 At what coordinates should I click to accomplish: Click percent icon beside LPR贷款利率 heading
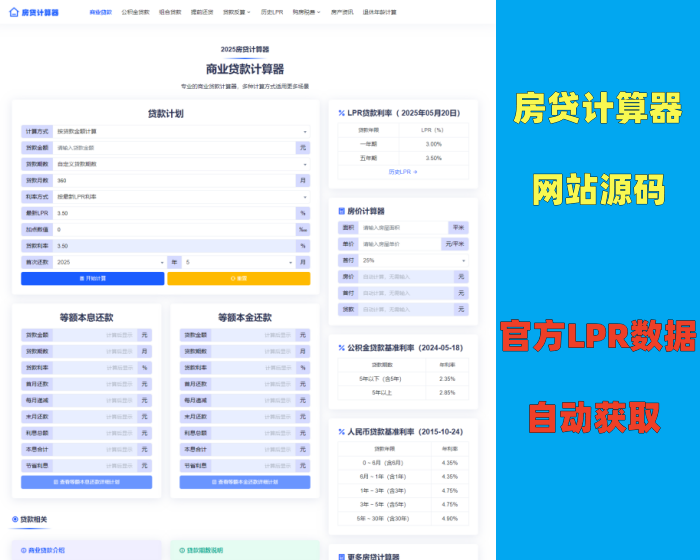point(342,113)
